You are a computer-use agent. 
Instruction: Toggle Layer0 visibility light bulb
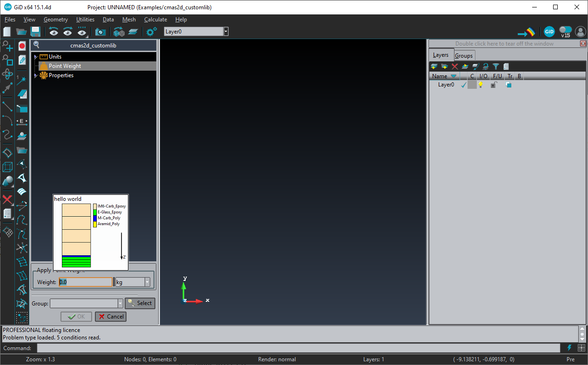tap(481, 85)
